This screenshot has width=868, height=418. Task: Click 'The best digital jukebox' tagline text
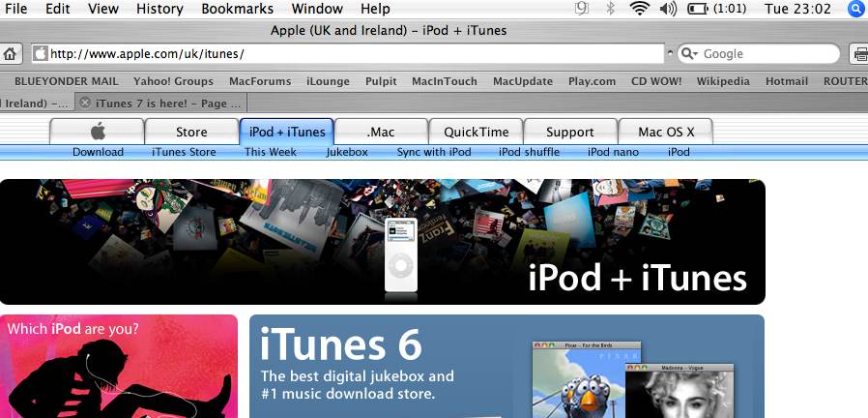coord(357,385)
